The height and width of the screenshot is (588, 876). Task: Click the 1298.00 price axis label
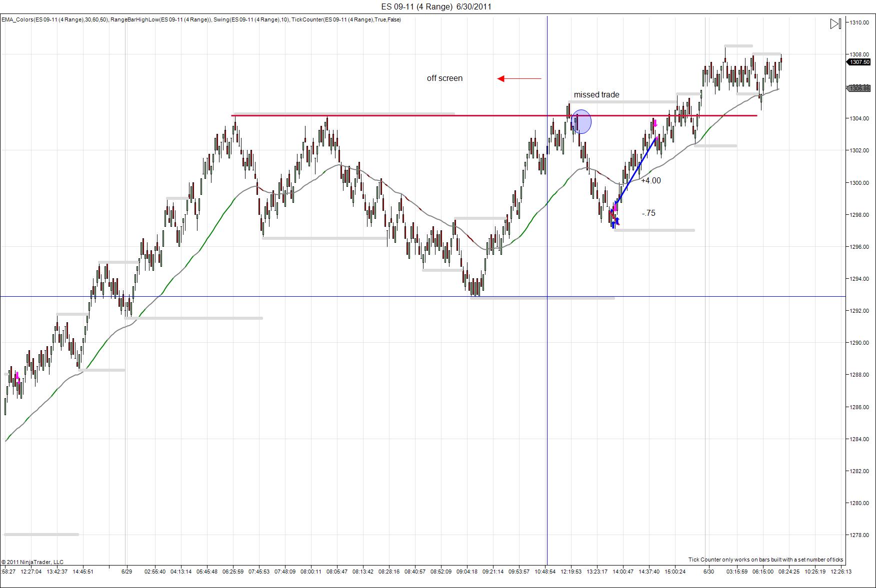[859, 215]
